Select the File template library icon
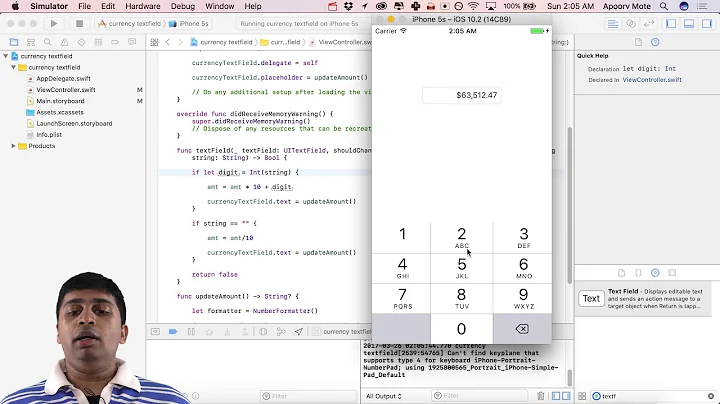This screenshot has width=720, height=404. tap(621, 273)
